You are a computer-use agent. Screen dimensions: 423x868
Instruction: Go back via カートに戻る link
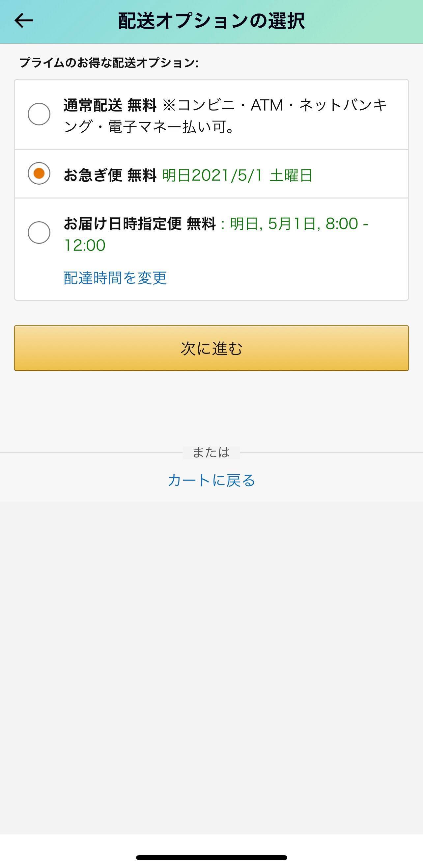click(x=211, y=480)
